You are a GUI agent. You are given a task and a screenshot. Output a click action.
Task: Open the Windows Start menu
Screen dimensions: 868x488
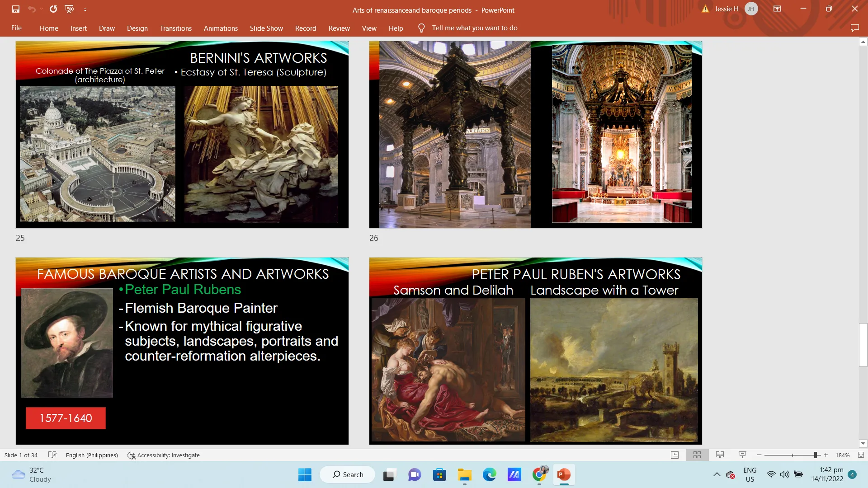(x=305, y=475)
